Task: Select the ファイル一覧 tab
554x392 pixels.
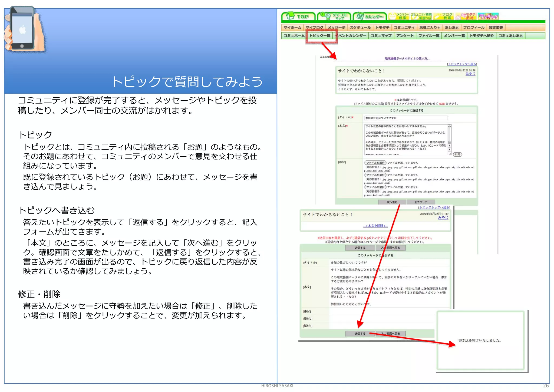Action: point(429,36)
